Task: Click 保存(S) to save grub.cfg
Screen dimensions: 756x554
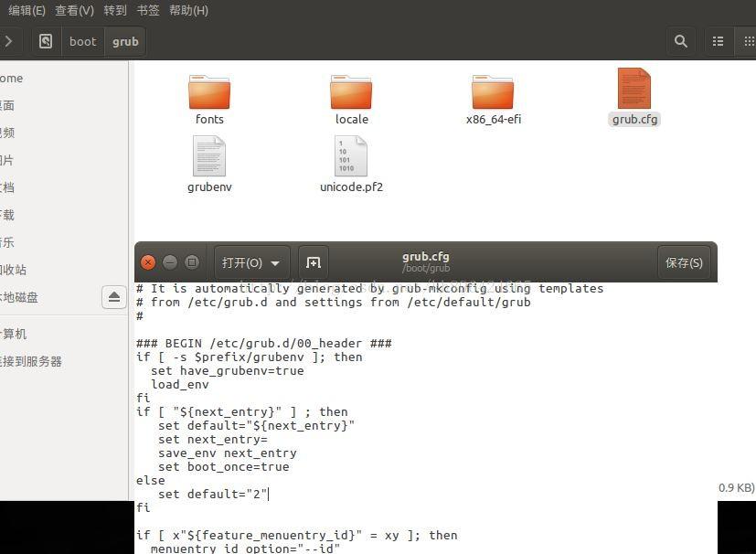Action: tap(684, 262)
